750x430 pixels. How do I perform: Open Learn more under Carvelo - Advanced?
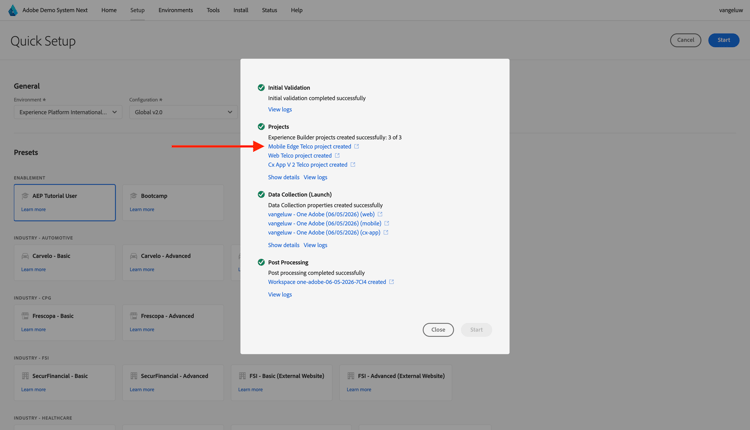(142, 269)
